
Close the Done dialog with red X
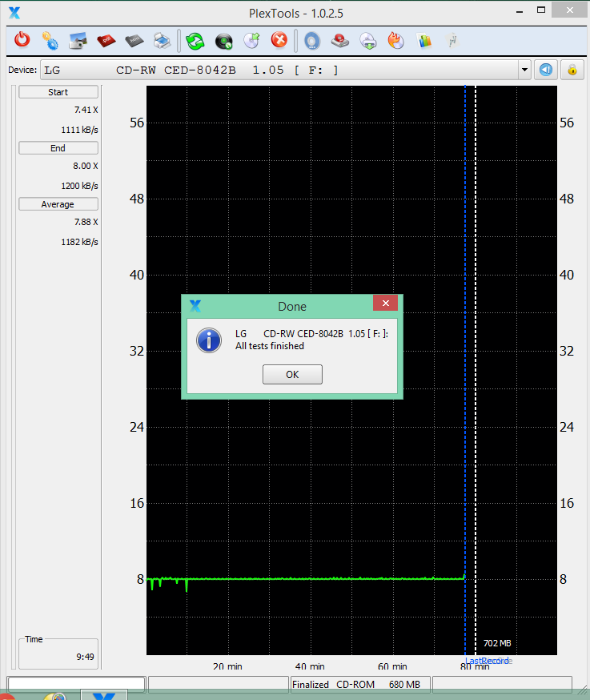[386, 303]
